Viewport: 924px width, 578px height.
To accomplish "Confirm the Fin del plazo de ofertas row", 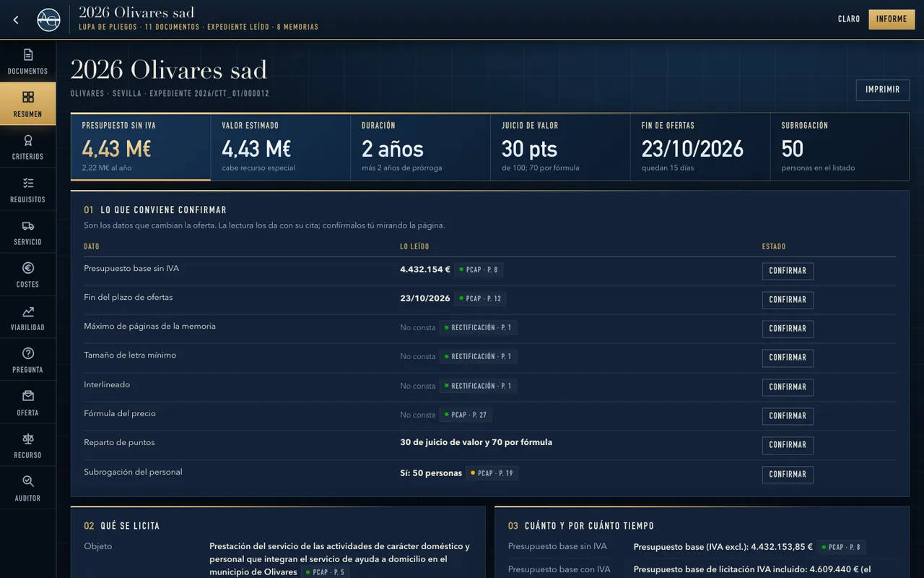I will (x=788, y=300).
